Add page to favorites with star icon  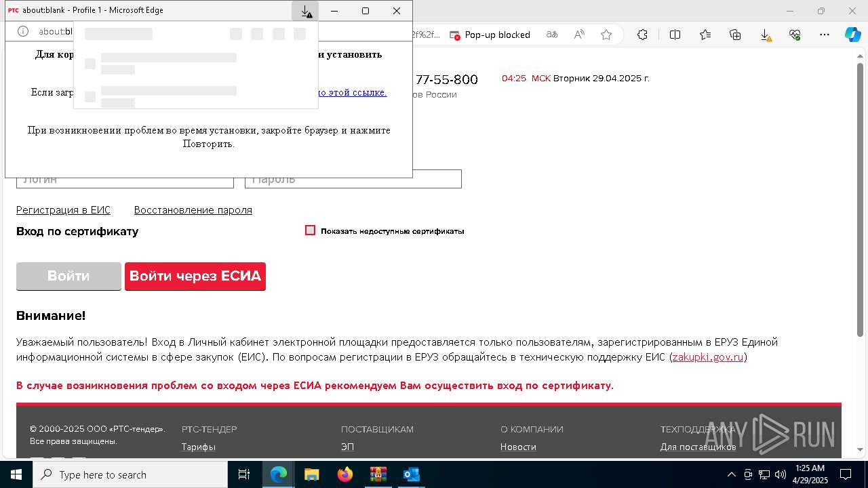tap(606, 35)
